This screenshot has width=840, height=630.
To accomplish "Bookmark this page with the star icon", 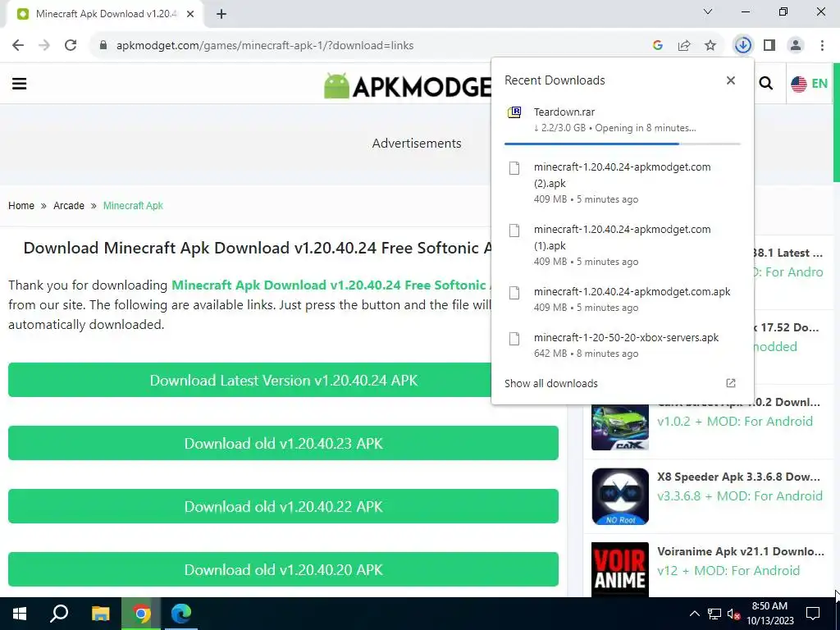I will 710,46.
